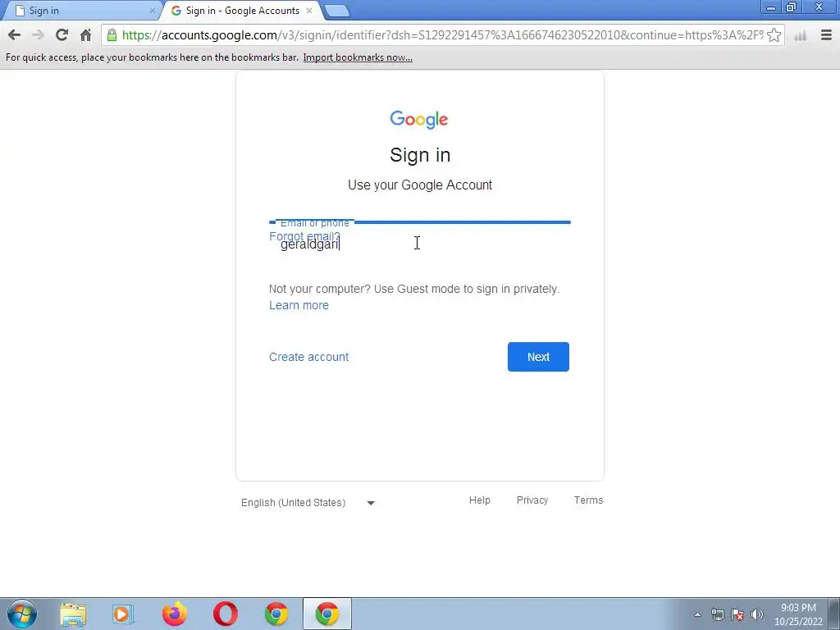Viewport: 840px width, 630px height.
Task: Click the green padlock security icon
Action: (112, 35)
